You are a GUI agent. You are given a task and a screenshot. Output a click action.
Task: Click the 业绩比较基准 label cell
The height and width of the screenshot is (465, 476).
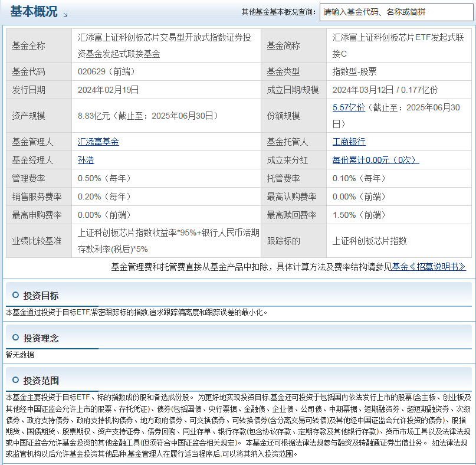click(39, 241)
